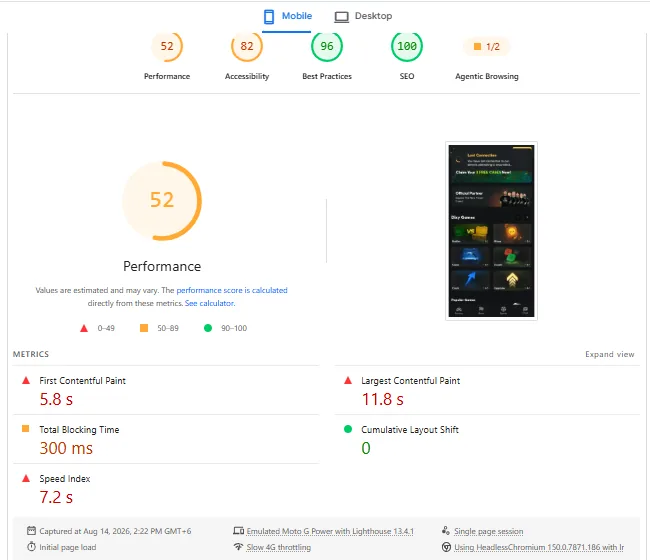Click the Cumulative Layout Shift label
The image size is (650, 560).
point(410,429)
